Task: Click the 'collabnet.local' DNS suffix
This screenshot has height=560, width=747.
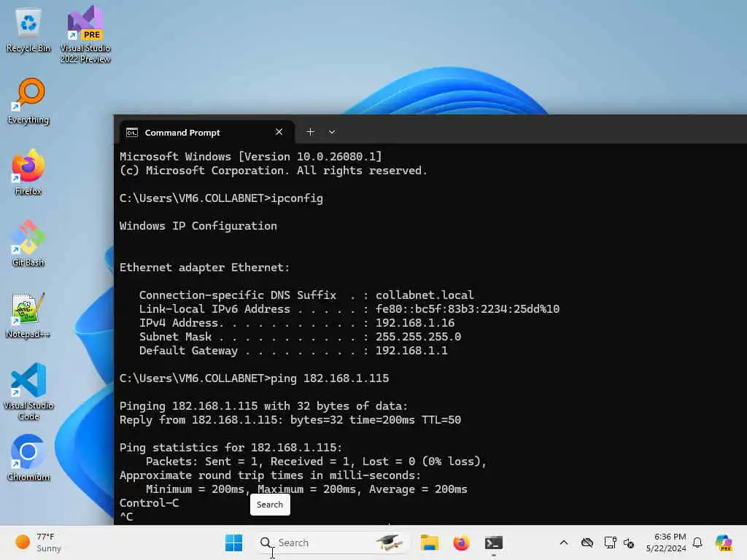Action: [425, 295]
